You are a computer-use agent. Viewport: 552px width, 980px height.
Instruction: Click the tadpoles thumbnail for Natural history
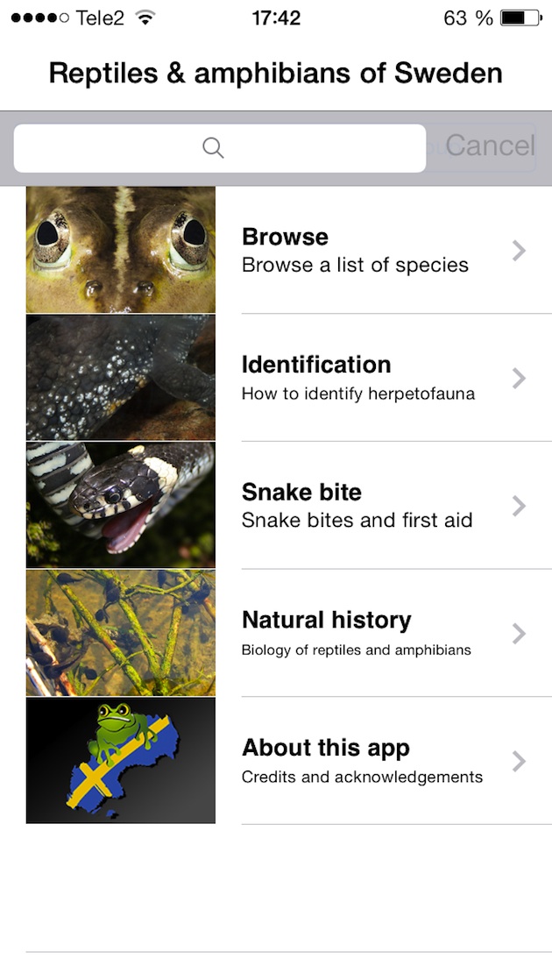click(x=120, y=632)
